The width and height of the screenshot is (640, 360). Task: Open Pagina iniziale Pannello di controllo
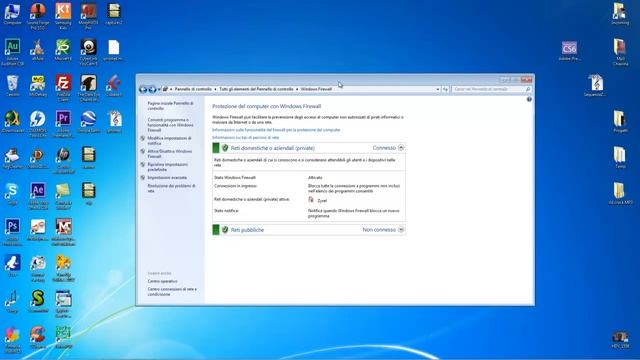171,106
